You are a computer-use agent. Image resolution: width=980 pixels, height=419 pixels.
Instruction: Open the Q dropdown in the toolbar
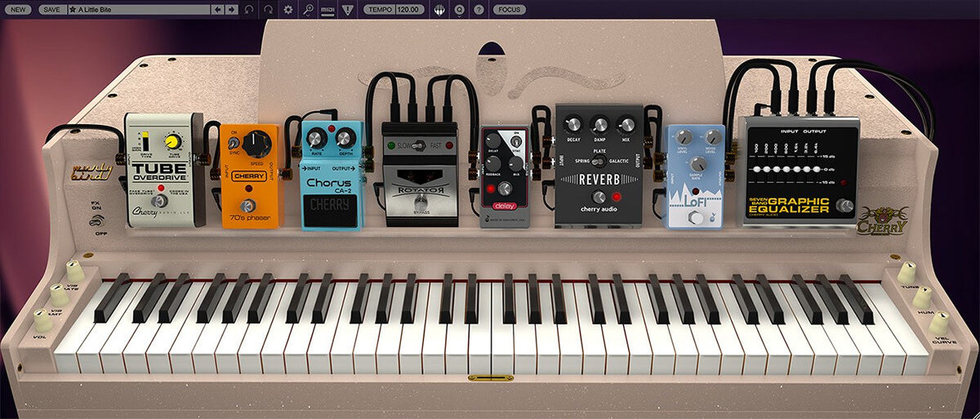[460, 10]
